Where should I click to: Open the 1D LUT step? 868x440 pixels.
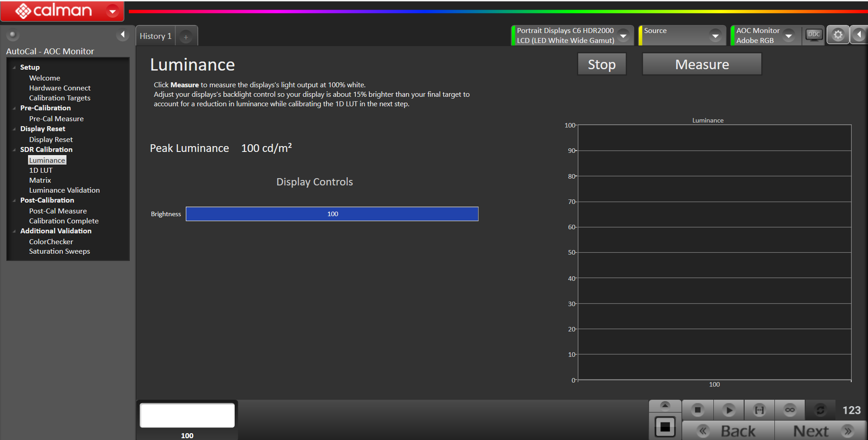pyautogui.click(x=41, y=170)
